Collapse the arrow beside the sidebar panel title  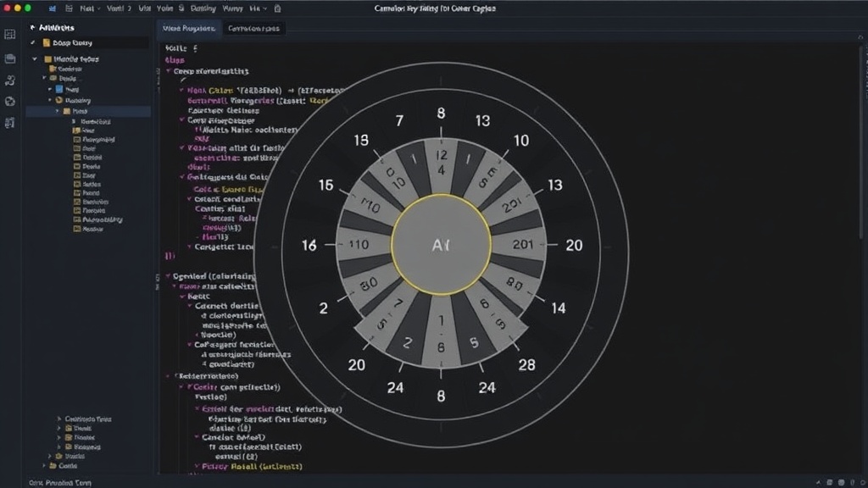click(33, 27)
